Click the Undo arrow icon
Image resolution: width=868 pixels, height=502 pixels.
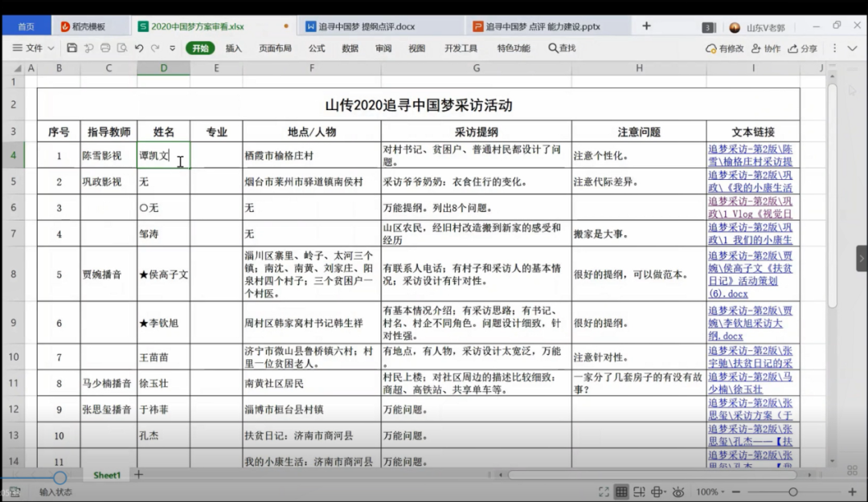point(139,48)
